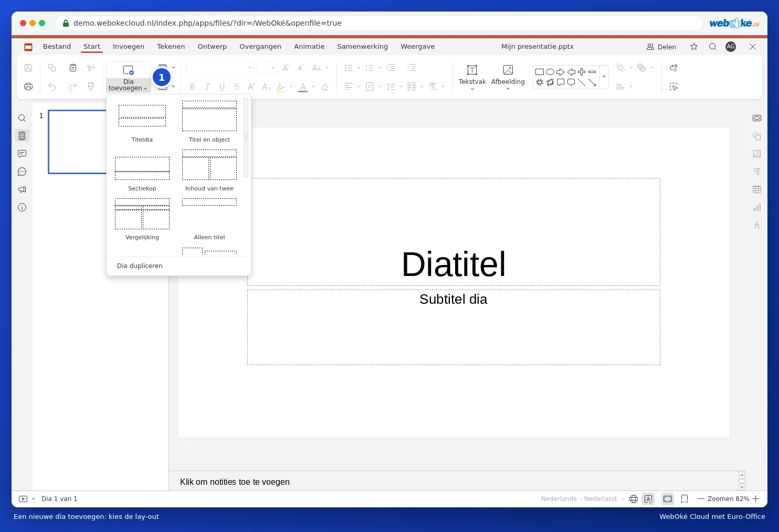779x532 pixels.
Task: Switch to the Animatie tab
Action: 309,47
